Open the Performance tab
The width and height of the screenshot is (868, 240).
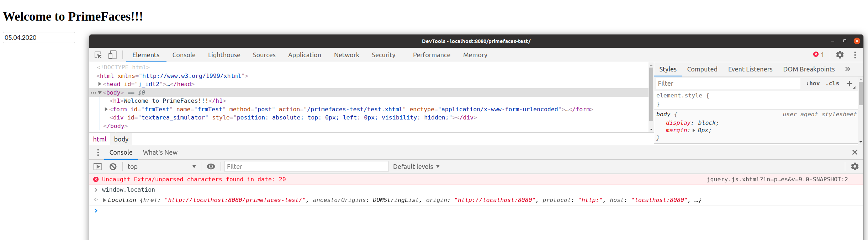click(432, 55)
